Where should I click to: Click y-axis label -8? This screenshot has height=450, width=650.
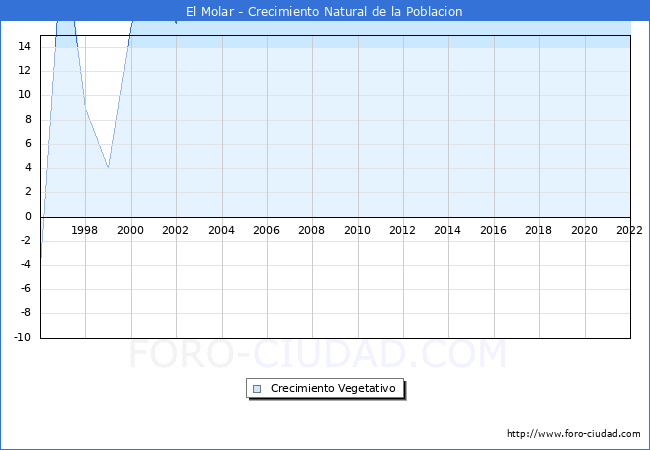click(x=26, y=313)
